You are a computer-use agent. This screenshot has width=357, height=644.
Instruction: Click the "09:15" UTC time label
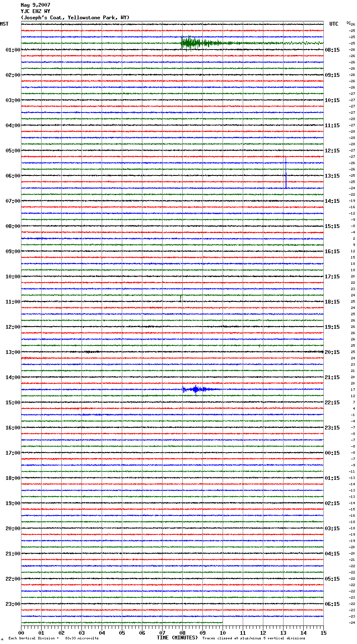click(x=332, y=75)
